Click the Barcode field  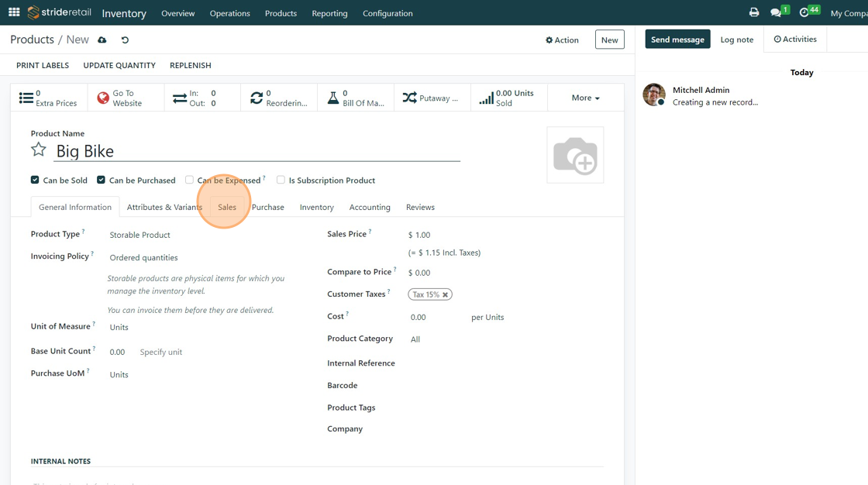tap(505, 385)
